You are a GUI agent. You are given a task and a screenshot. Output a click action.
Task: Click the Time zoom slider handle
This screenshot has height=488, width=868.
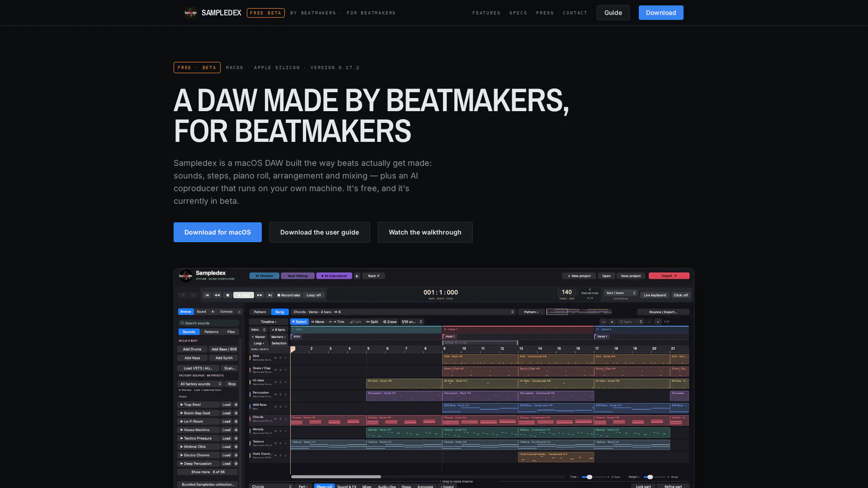[x=590, y=477]
